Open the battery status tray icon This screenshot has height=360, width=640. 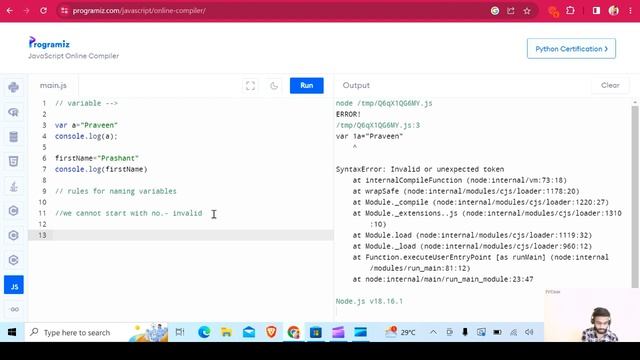pos(497,332)
